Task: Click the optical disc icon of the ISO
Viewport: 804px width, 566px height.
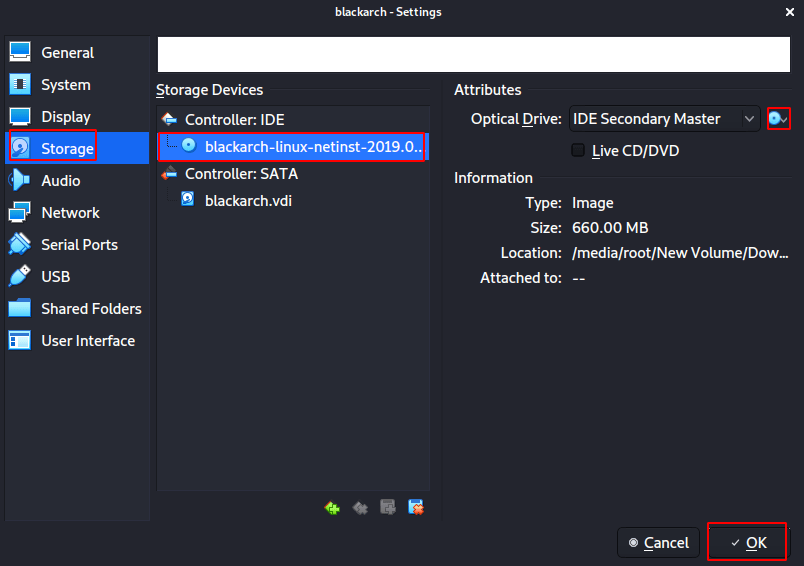Action: click(189, 146)
